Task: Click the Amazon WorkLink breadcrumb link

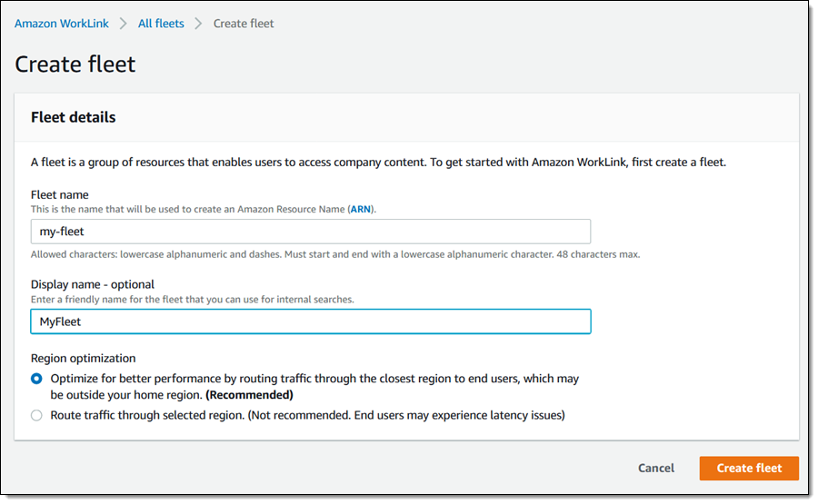Action: coord(61,24)
